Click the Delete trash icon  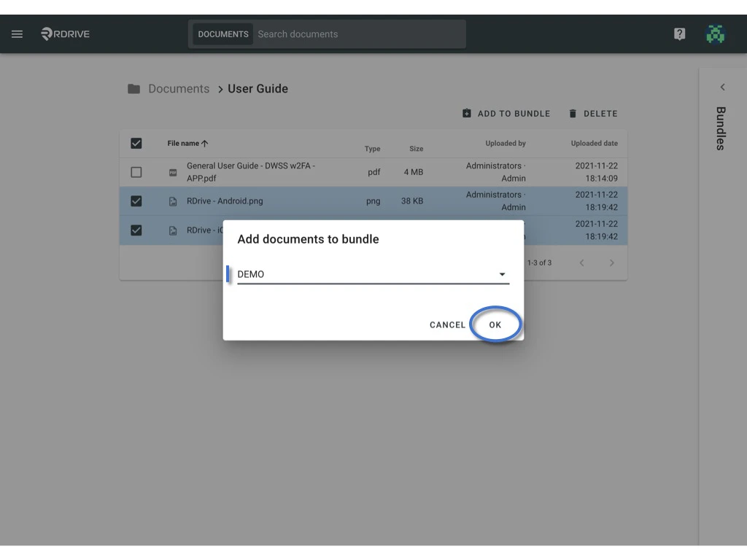coord(573,113)
